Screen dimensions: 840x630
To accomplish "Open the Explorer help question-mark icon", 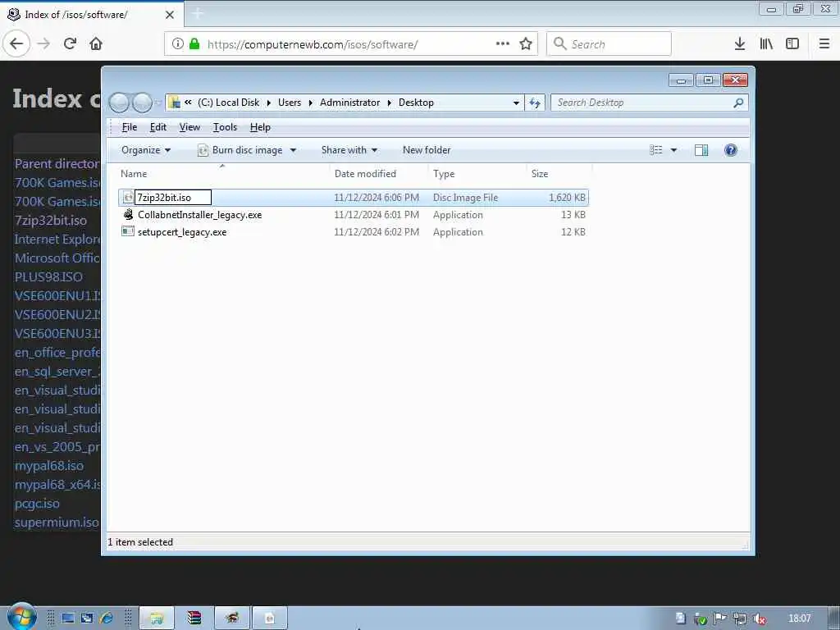I will [x=731, y=150].
